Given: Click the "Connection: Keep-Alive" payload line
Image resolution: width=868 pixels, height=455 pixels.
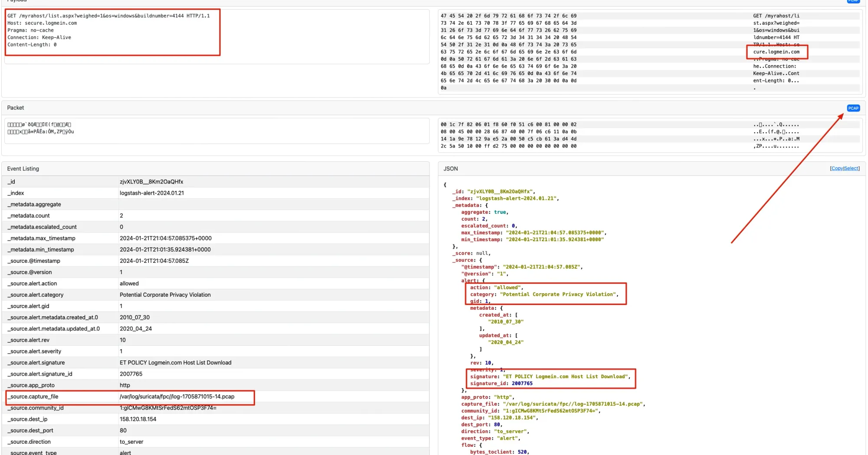Looking at the screenshot, I should 39,37.
